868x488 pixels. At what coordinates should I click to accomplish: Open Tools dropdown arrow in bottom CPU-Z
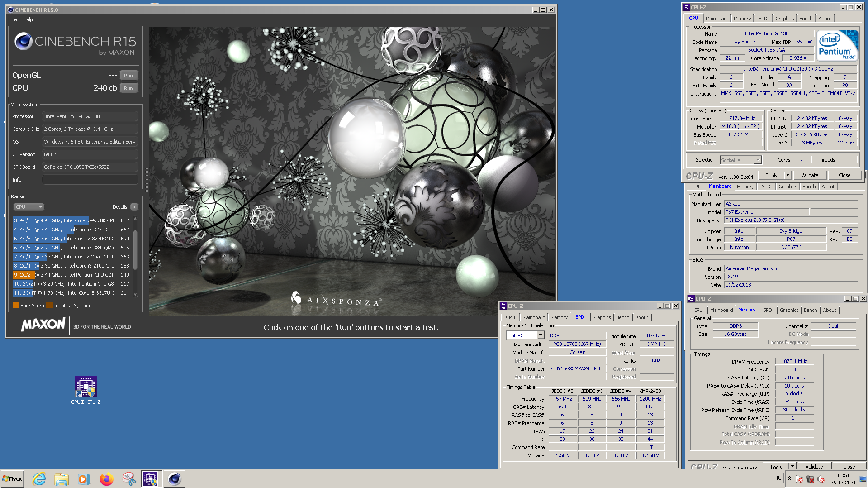tap(792, 466)
